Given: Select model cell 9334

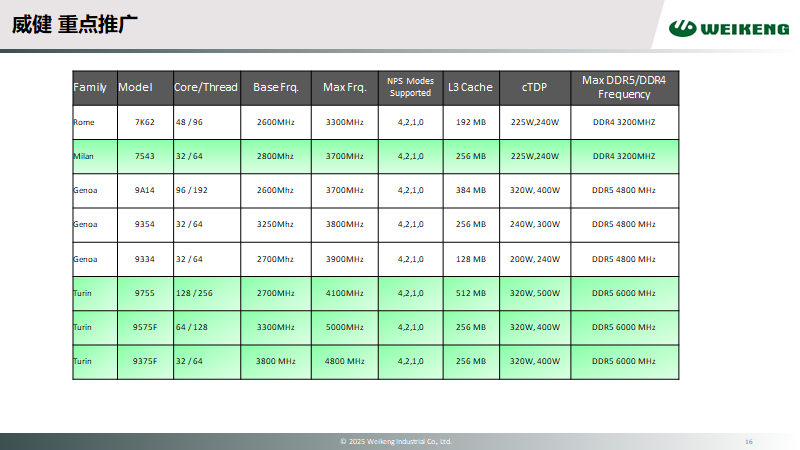Looking at the screenshot, I should (145, 259).
